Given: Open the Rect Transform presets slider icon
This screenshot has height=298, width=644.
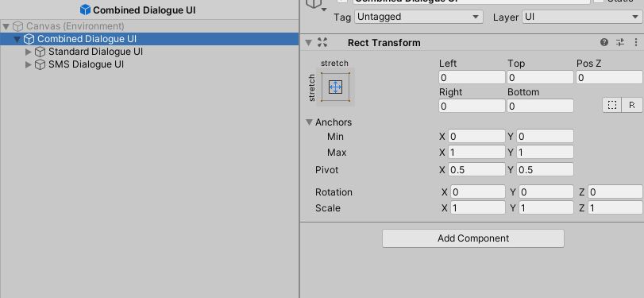Looking at the screenshot, I should (619, 42).
